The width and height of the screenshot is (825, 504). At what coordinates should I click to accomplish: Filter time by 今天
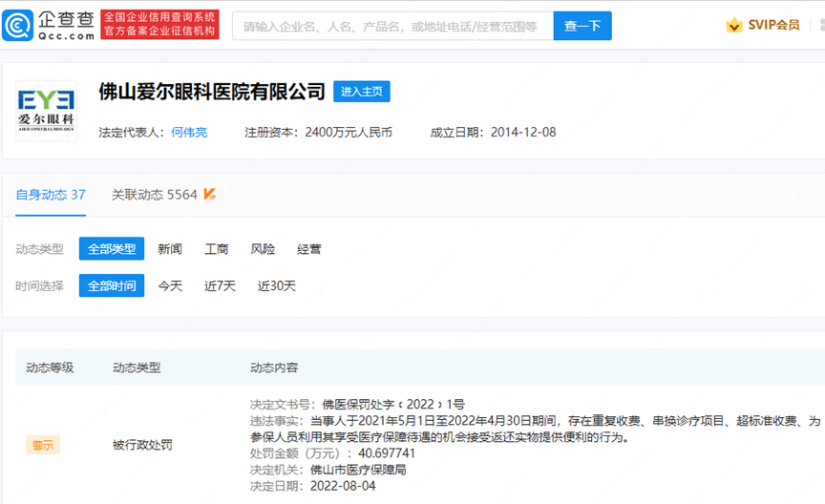pyautogui.click(x=170, y=285)
